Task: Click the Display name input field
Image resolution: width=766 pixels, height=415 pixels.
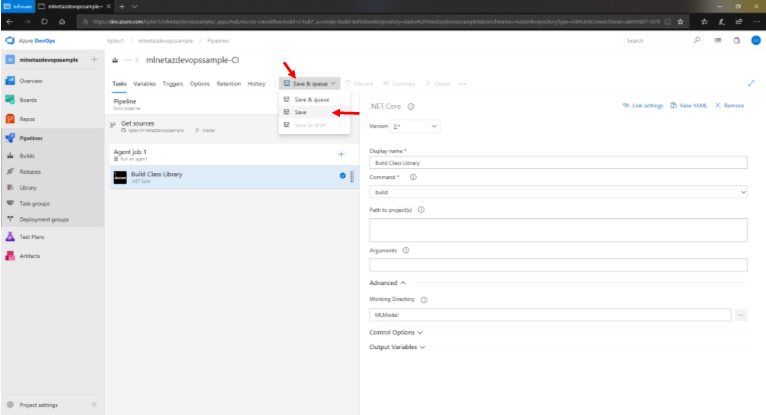Action: [x=558, y=162]
